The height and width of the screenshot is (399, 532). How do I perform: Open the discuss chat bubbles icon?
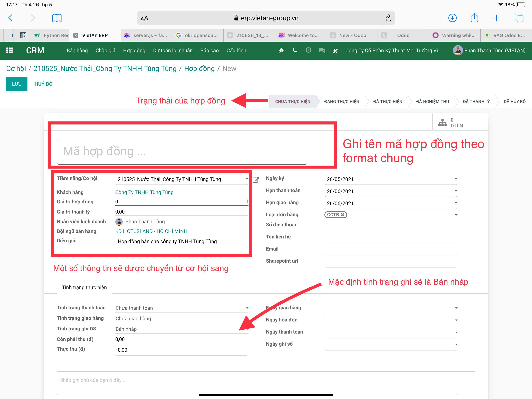click(322, 50)
